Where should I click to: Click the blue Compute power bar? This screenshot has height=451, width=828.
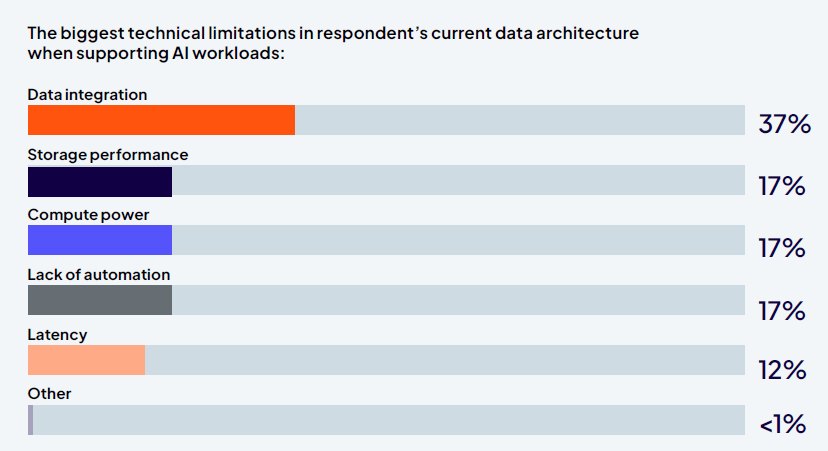100,240
